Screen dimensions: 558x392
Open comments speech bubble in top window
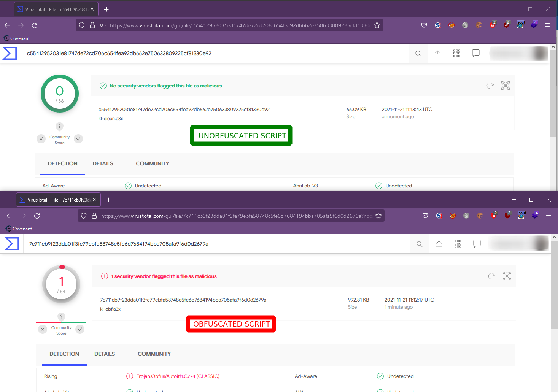tap(476, 53)
